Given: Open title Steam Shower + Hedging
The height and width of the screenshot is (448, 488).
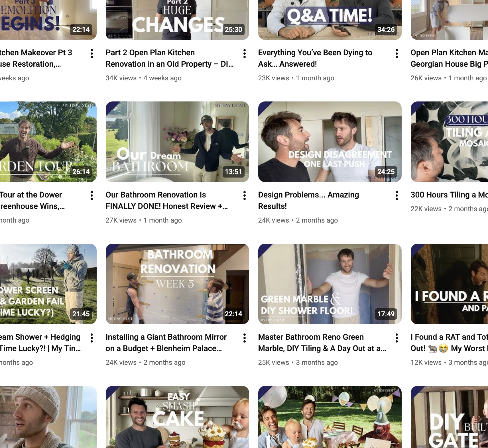Looking at the screenshot, I should tap(40, 343).
